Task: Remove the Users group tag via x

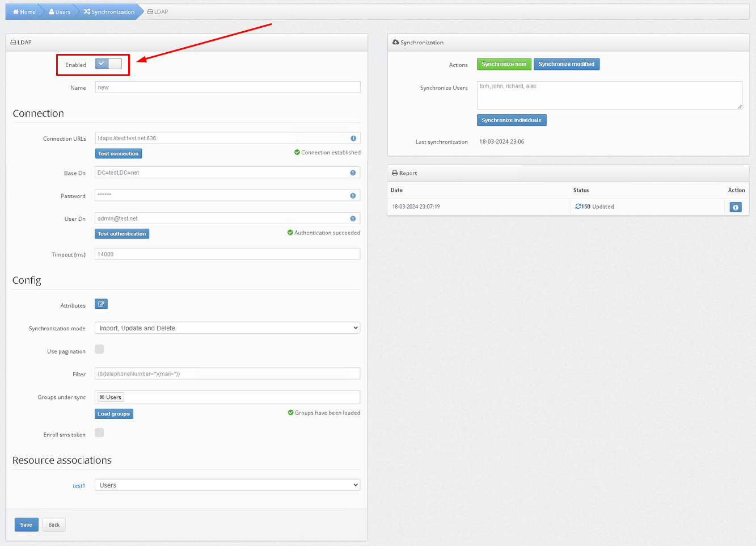Action: (102, 397)
